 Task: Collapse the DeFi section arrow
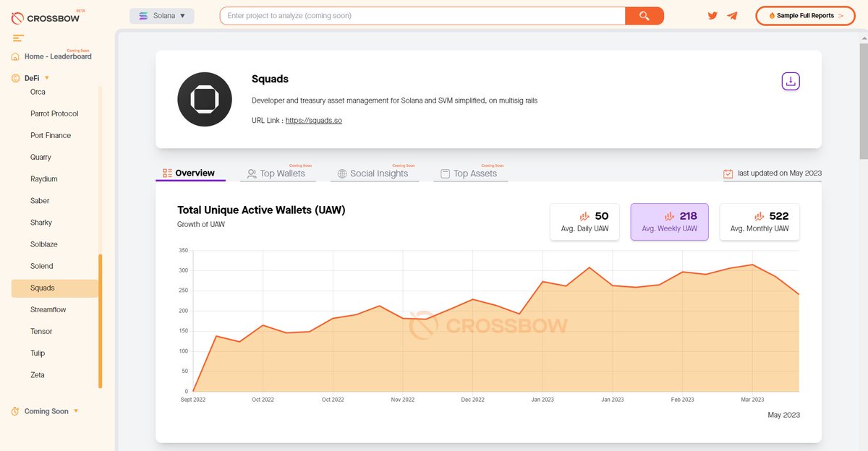tap(47, 77)
